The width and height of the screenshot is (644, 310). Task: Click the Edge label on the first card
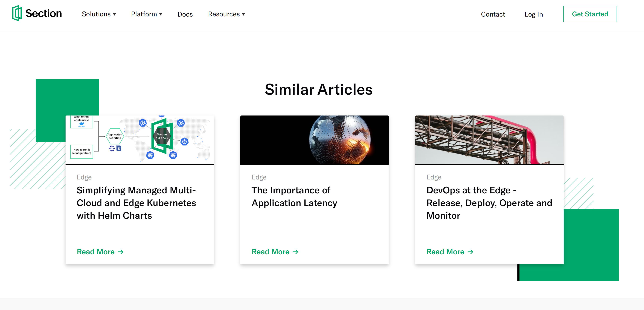[x=84, y=177]
